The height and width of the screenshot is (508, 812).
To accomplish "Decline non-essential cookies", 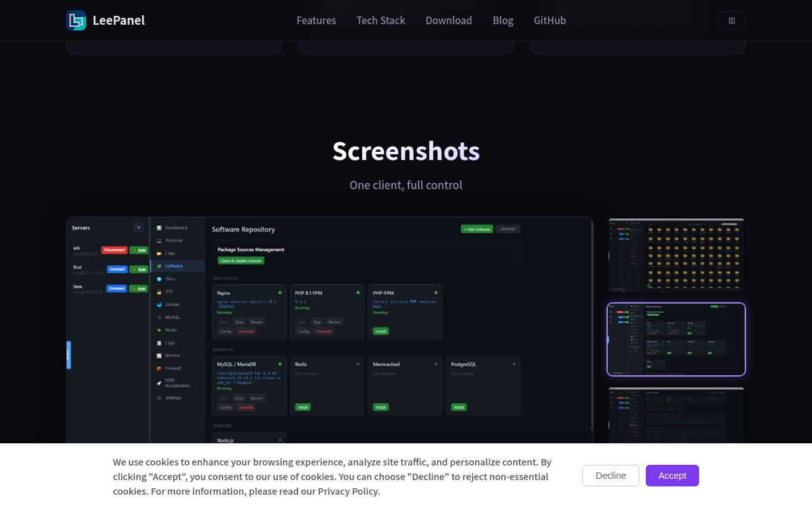I will (611, 476).
